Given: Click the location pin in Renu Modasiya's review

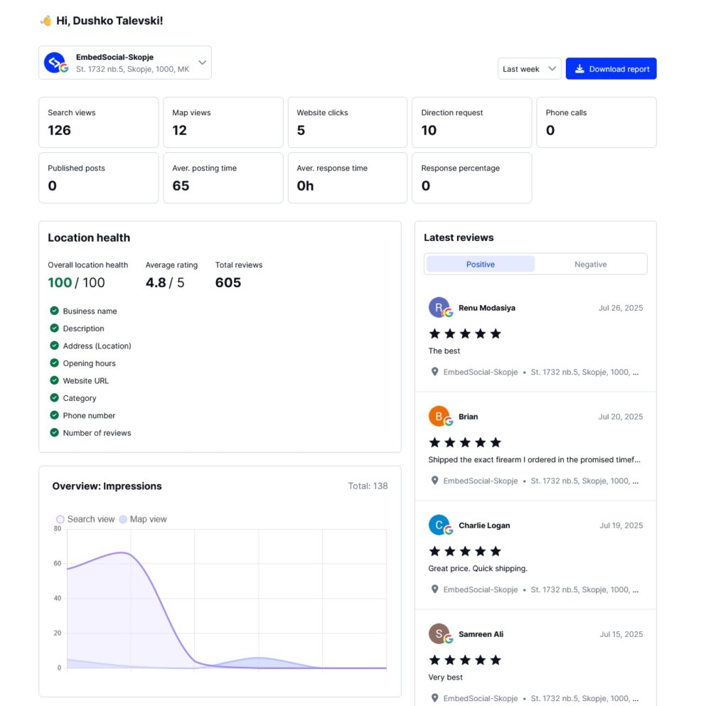Looking at the screenshot, I should click(434, 372).
